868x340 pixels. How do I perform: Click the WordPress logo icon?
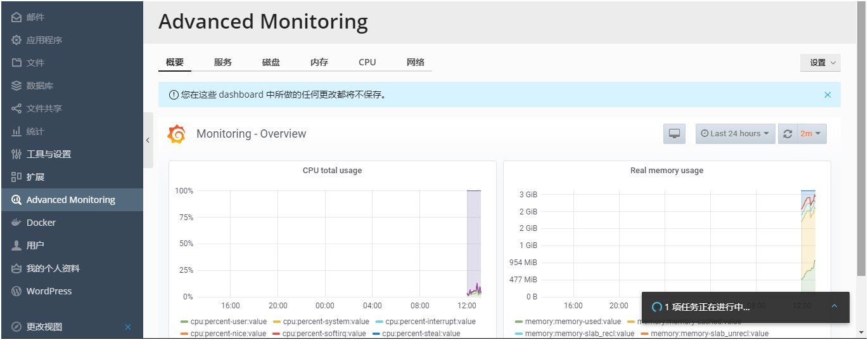tap(16, 291)
